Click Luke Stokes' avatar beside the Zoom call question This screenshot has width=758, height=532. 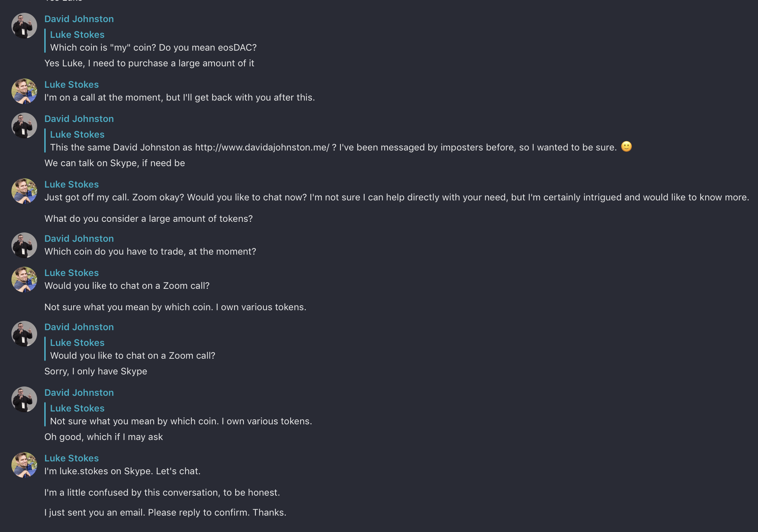tap(24, 280)
